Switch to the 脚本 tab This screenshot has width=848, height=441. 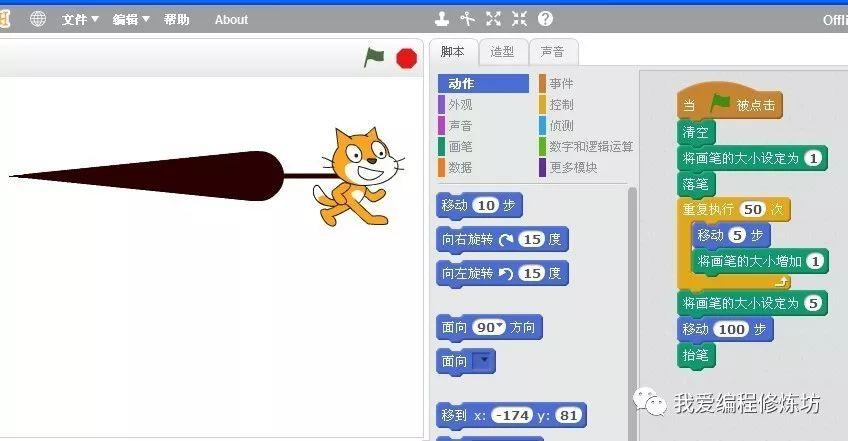[x=453, y=52]
